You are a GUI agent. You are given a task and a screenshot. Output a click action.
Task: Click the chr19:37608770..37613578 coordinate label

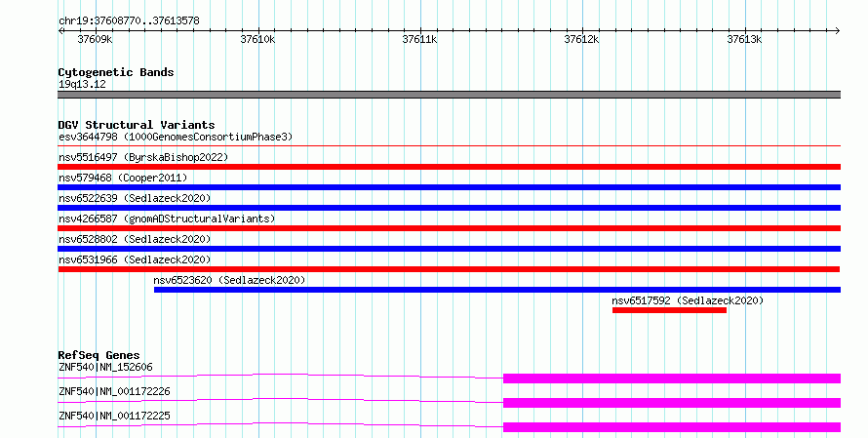[129, 21]
